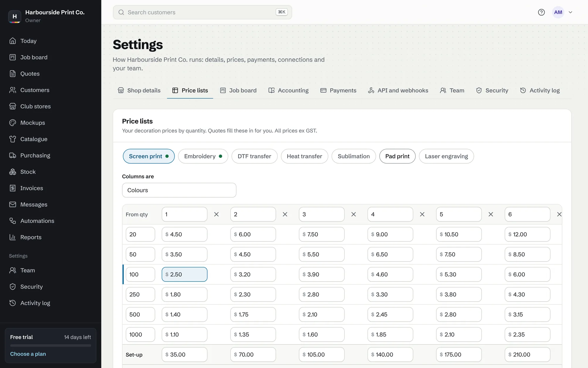
Task: Click the 1000 quantity field
Action: [140, 334]
